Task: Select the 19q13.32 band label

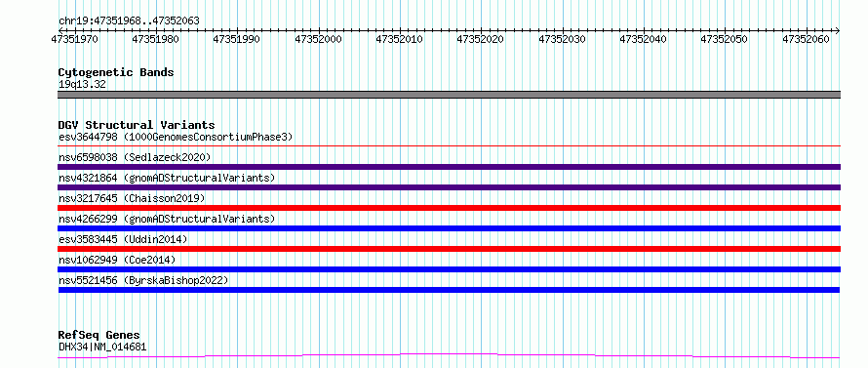Action: pos(82,85)
